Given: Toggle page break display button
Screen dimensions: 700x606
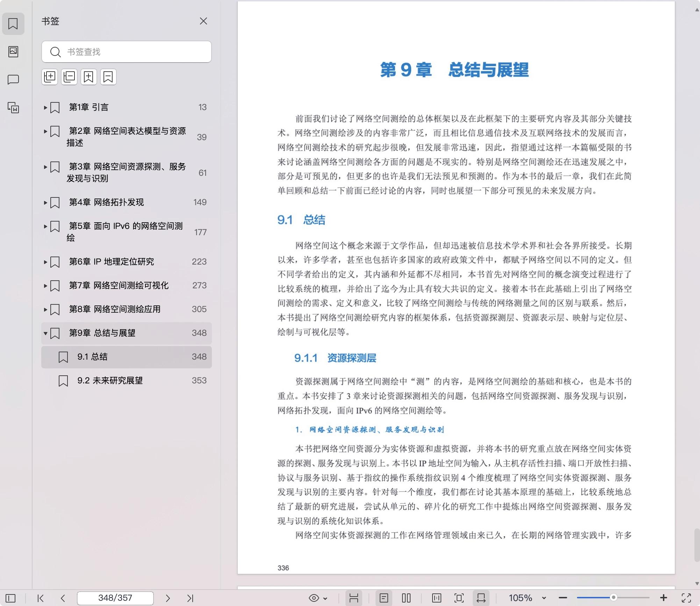Looking at the screenshot, I should click(x=353, y=598).
